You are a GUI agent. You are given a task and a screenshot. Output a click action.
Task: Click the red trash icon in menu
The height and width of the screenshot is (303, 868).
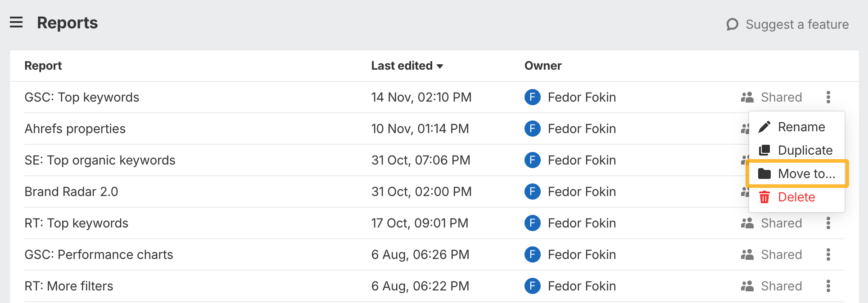pyautogui.click(x=764, y=197)
